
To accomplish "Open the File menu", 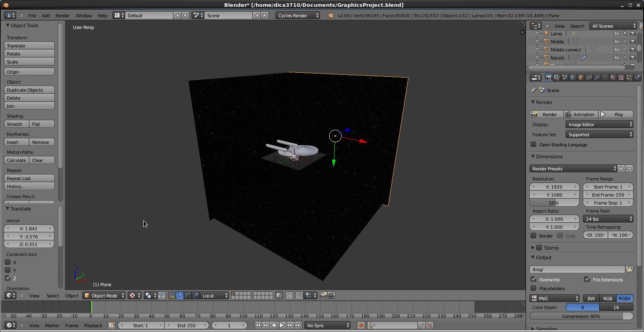I will 32,16.
